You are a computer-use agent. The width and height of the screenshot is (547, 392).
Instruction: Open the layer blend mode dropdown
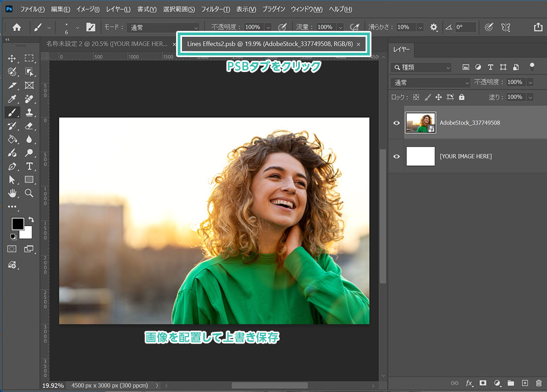click(431, 82)
